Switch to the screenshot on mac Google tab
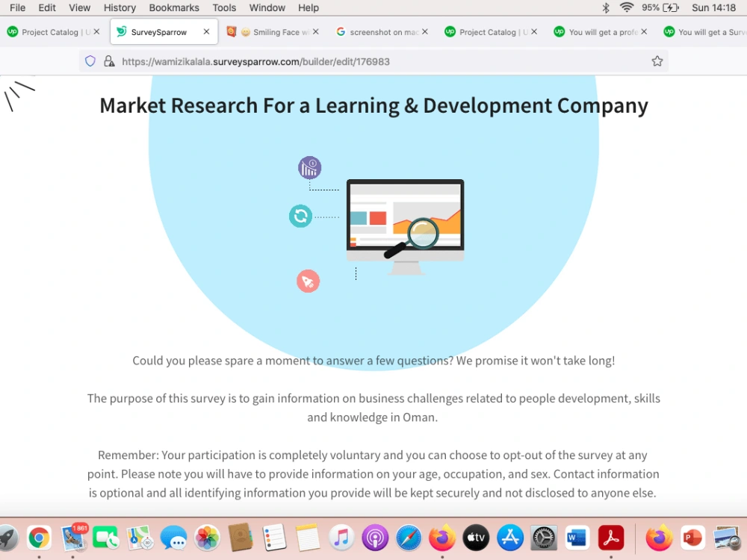The image size is (747, 560). 383,32
